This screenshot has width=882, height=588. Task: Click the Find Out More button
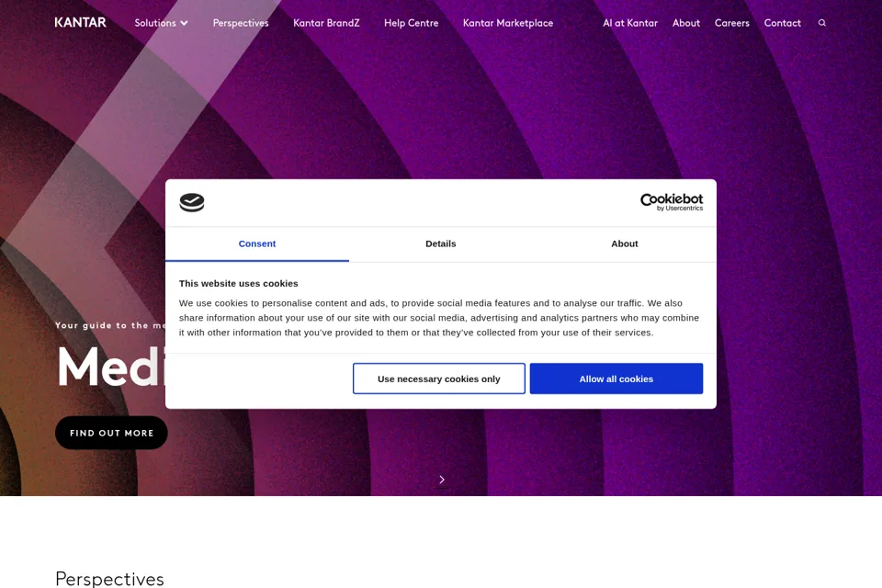[111, 433]
